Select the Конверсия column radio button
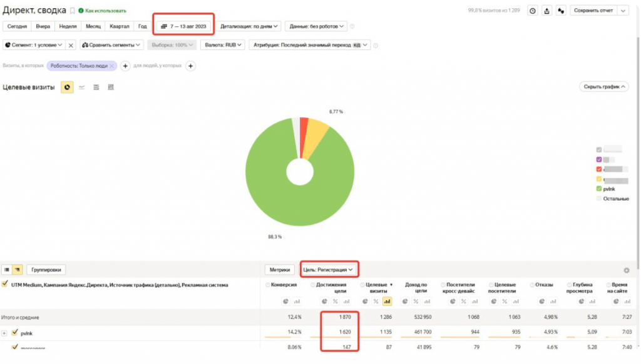Viewport: 641px width, 364px height. click(268, 285)
